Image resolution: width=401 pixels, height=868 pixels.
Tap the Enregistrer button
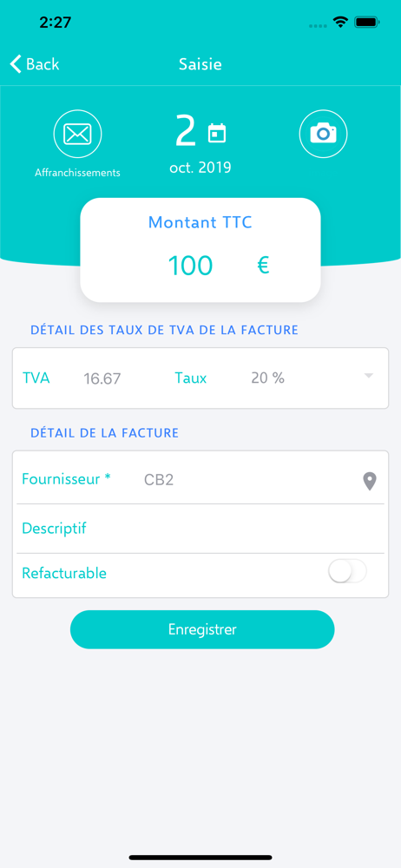[x=202, y=629]
